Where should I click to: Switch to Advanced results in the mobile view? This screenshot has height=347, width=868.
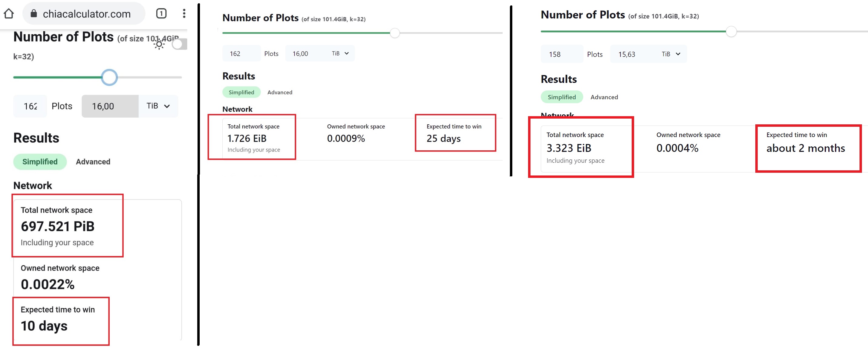coord(93,162)
